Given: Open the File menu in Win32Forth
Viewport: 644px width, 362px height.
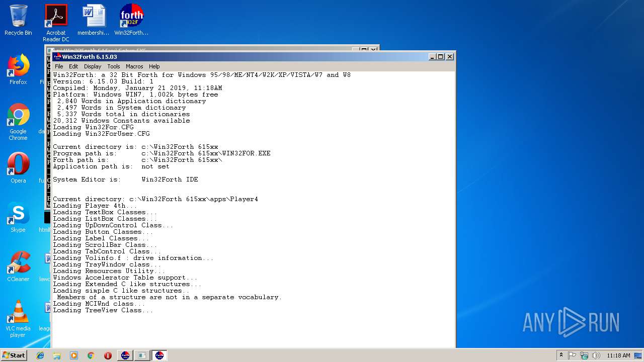Looking at the screenshot, I should point(59,66).
